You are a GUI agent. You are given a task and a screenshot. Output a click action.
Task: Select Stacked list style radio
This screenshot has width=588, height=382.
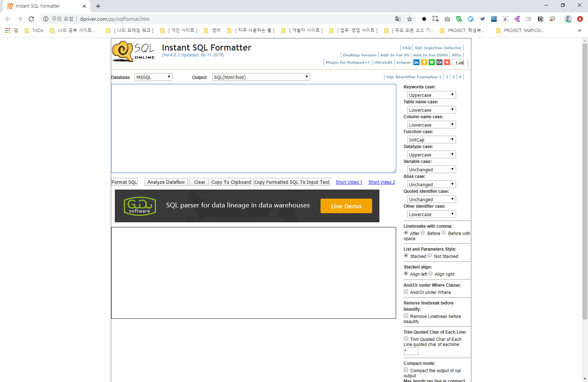click(x=406, y=256)
